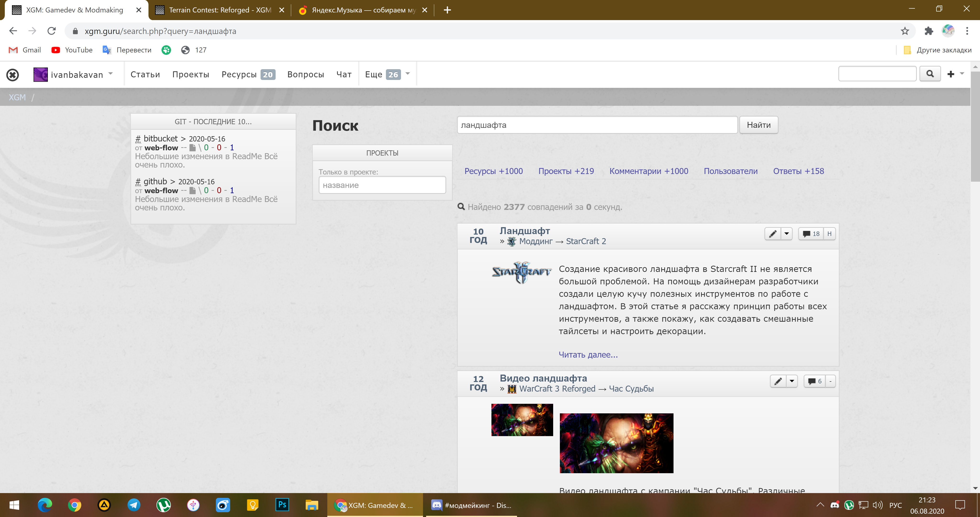The image size is (980, 517).
Task: Click the pencil edit icon on Ландшафт result
Action: tap(772, 234)
